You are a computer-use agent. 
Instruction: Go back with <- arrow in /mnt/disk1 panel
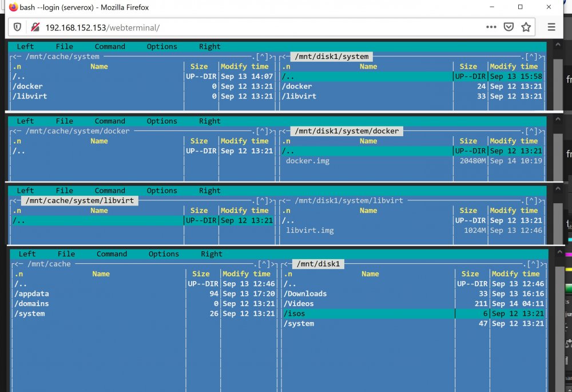[288, 264]
